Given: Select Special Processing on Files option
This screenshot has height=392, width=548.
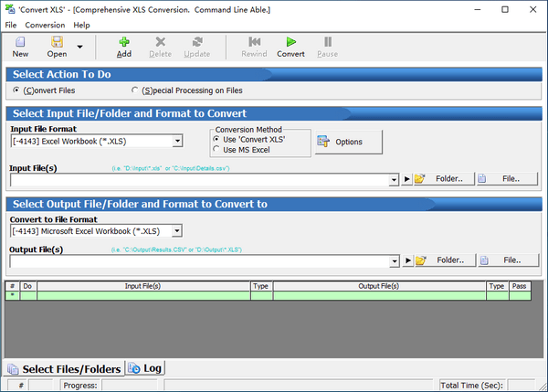Looking at the screenshot, I should [x=136, y=90].
